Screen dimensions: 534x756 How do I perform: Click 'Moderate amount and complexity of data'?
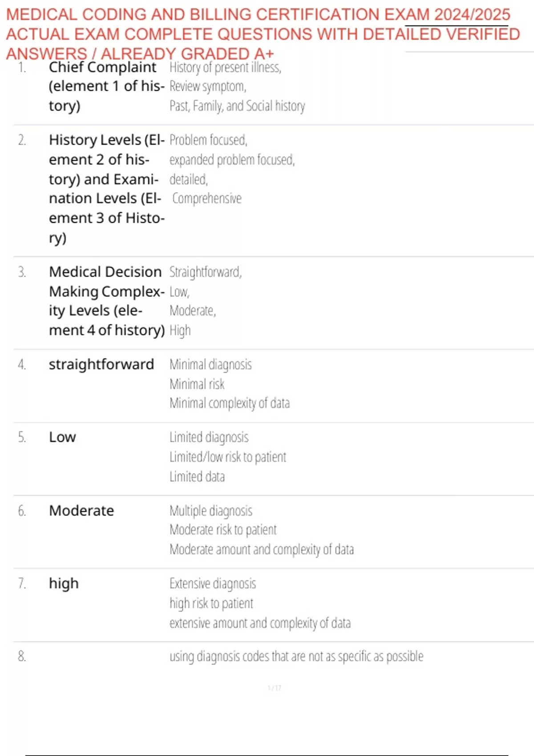pyautogui.click(x=262, y=550)
